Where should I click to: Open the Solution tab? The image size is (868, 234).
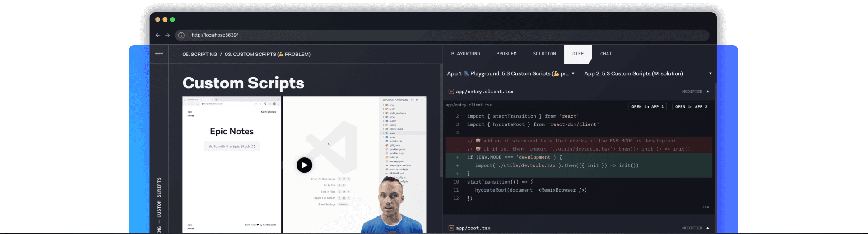tap(544, 54)
